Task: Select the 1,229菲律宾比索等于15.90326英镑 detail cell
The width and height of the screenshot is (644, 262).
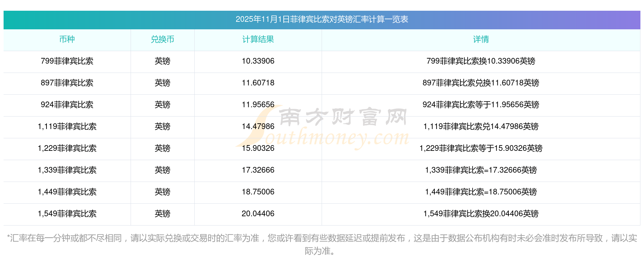Action: tap(481, 148)
